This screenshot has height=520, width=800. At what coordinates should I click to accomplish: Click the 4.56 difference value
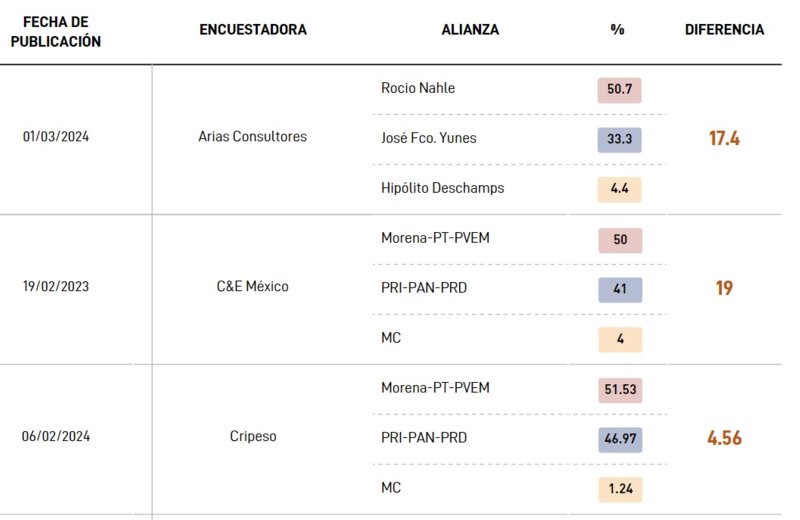click(724, 438)
